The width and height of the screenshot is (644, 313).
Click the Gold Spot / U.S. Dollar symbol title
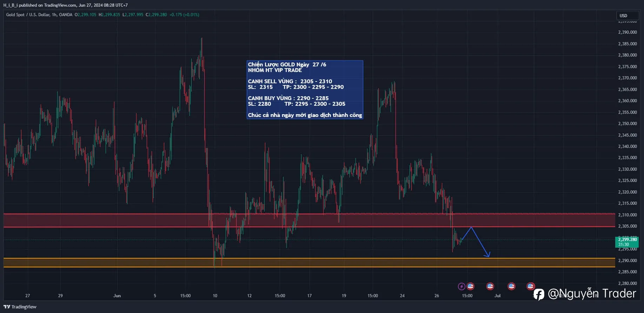point(39,15)
